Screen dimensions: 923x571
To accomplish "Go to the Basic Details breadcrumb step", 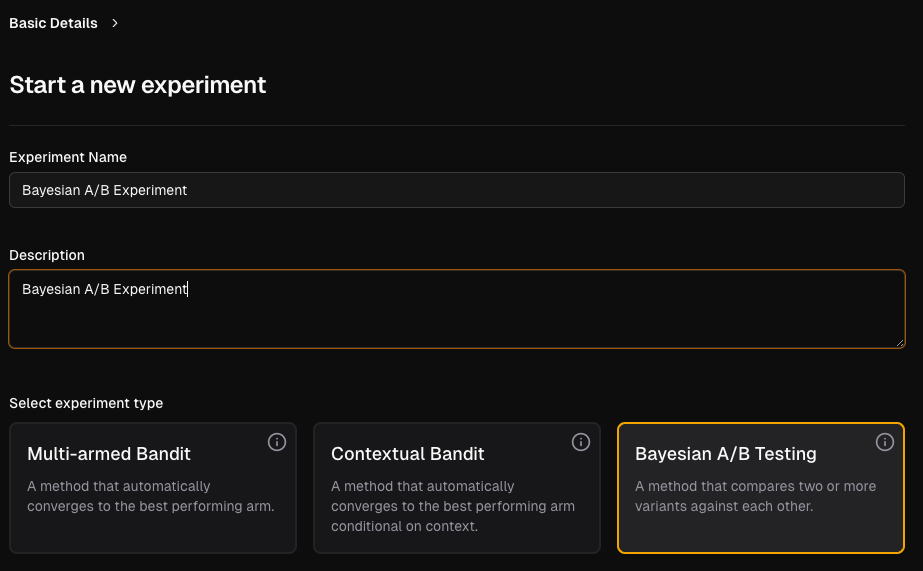I will (53, 23).
